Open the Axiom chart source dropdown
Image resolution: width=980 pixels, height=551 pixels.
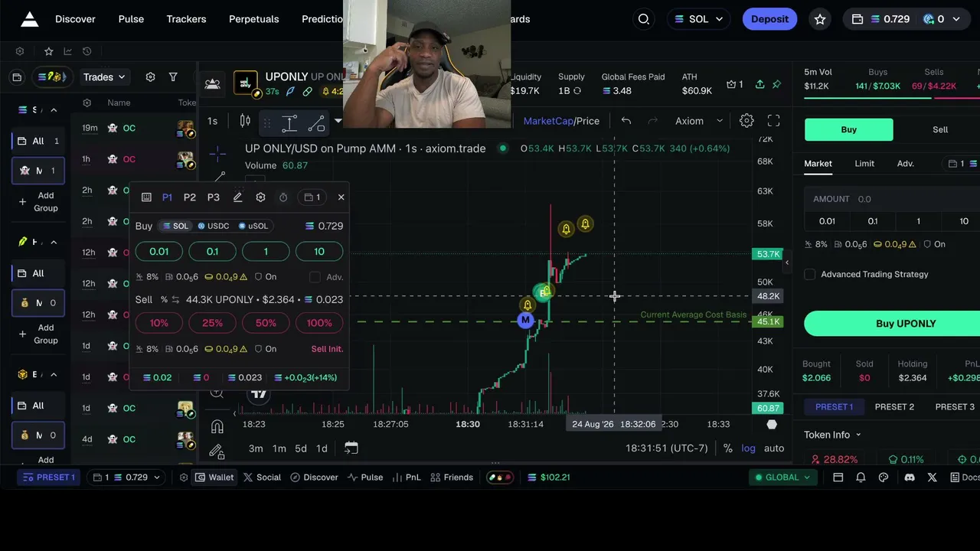(x=698, y=121)
